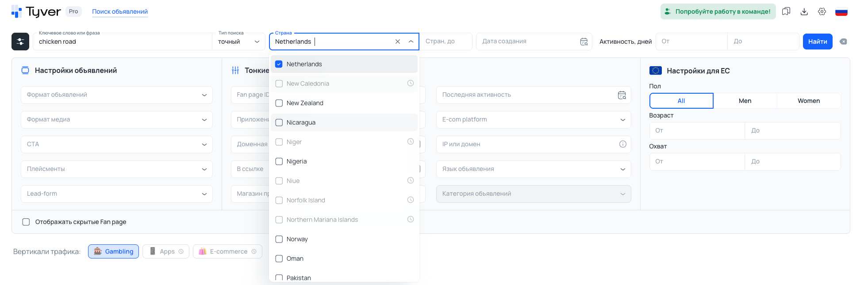Image resolution: width=868 pixels, height=285 pixels.
Task: Click Последняя активность input field
Action: click(x=534, y=95)
